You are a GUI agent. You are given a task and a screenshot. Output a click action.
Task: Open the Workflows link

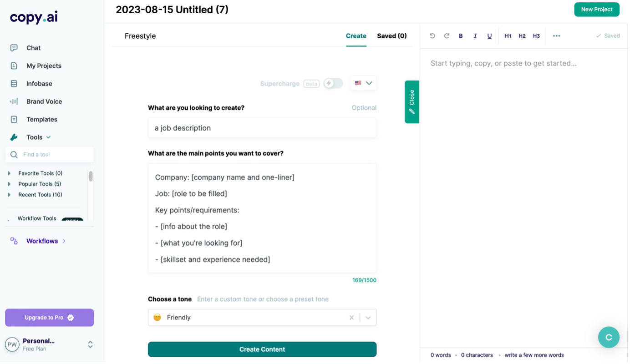click(42, 241)
